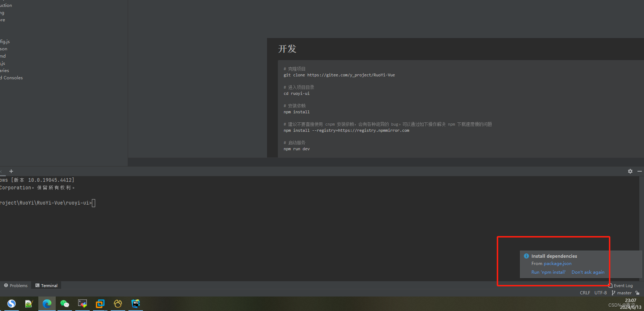Open WebStorm from the taskbar

[x=136, y=303]
